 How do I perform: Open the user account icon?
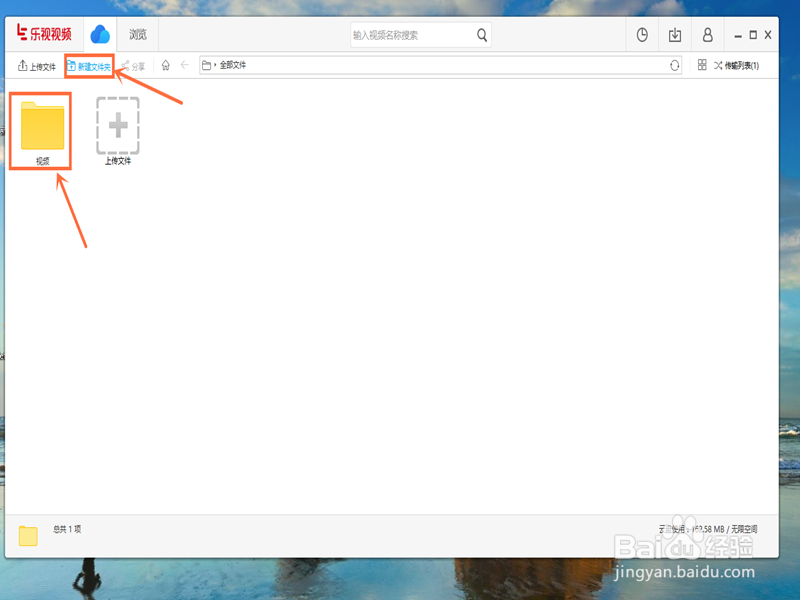click(707, 33)
